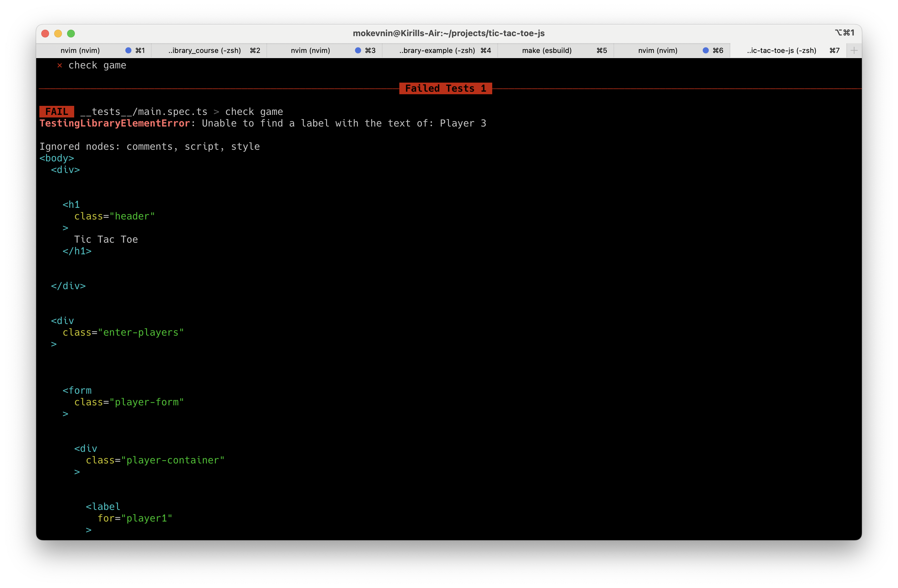Click blue activity dot on ⌘3 nvim tab
Viewport: 898px width, 588px height.
point(358,51)
